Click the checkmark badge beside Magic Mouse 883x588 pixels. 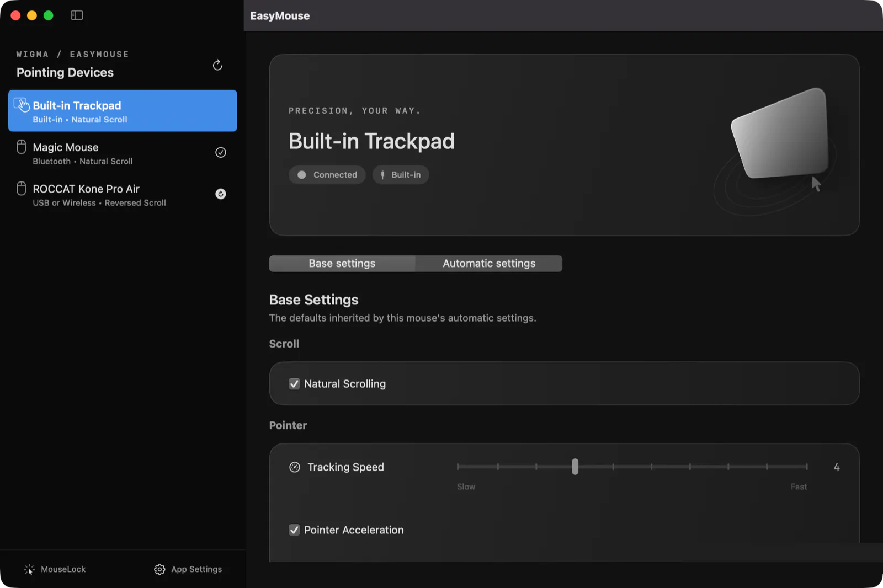click(221, 152)
